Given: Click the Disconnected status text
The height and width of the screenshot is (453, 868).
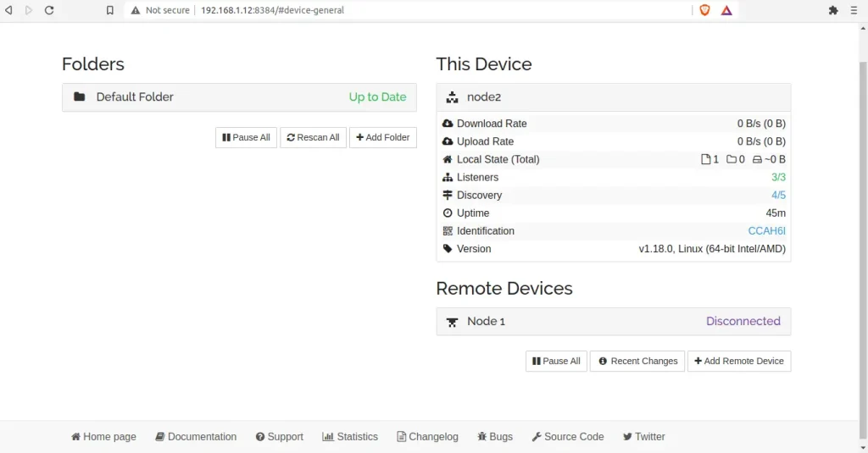Looking at the screenshot, I should point(743,321).
